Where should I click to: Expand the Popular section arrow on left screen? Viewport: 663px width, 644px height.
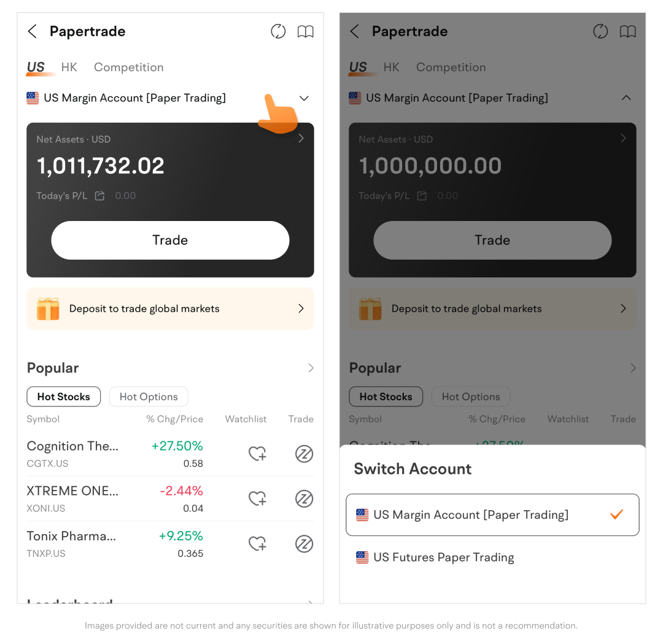coord(311,368)
